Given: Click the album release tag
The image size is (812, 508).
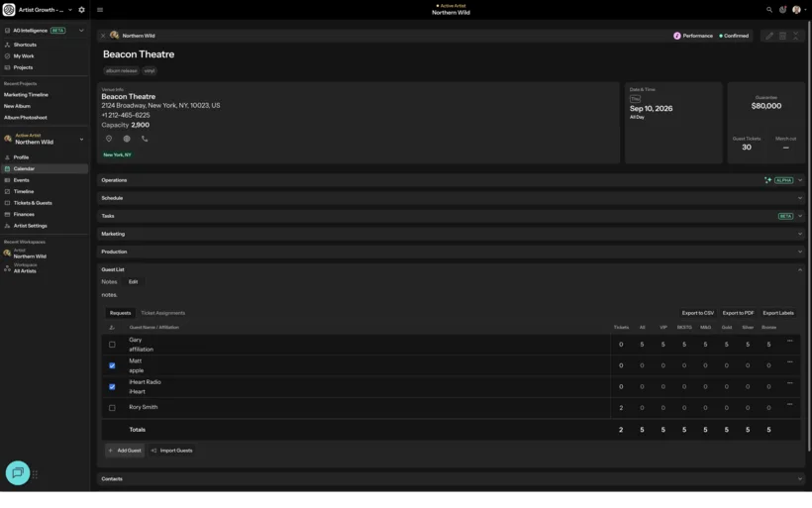Looking at the screenshot, I should [122, 71].
